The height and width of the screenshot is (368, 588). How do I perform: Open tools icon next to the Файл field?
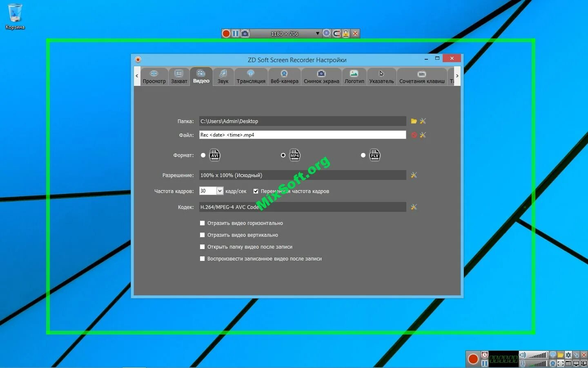[423, 135]
